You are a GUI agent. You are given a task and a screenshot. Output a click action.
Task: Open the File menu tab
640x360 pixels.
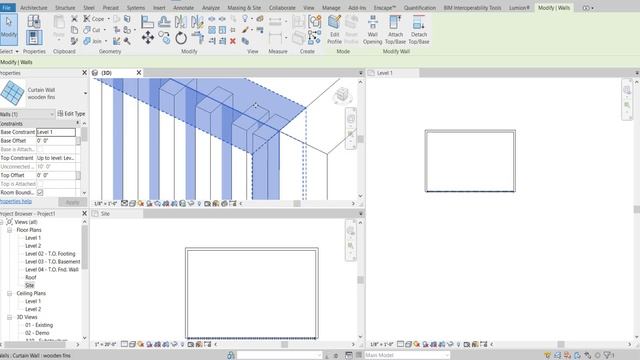[7, 8]
